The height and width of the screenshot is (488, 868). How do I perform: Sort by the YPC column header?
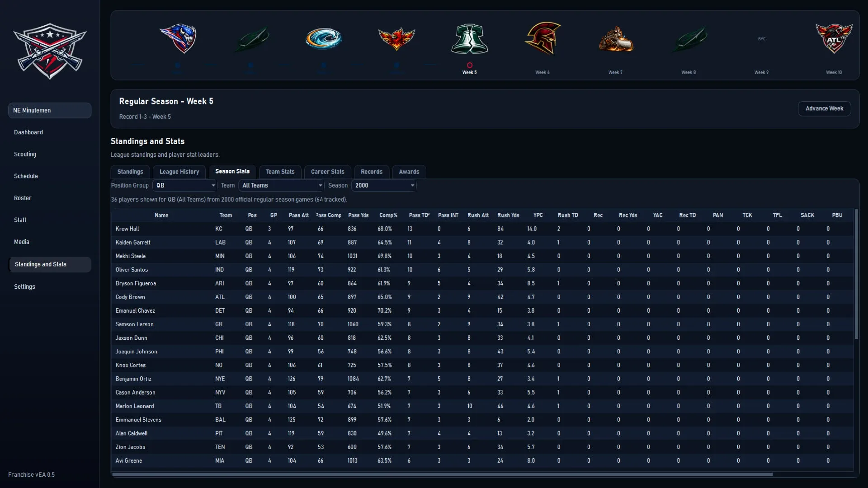click(538, 215)
